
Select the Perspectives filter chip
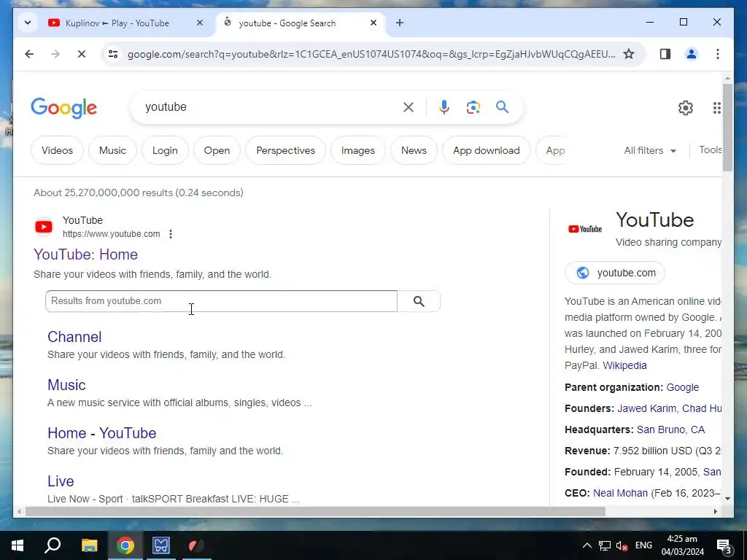coord(285,150)
